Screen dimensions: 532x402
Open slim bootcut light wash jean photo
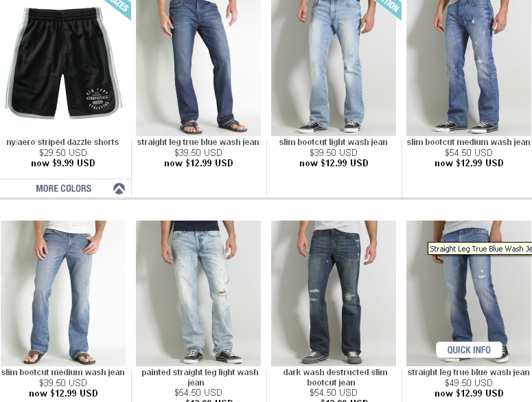334,68
